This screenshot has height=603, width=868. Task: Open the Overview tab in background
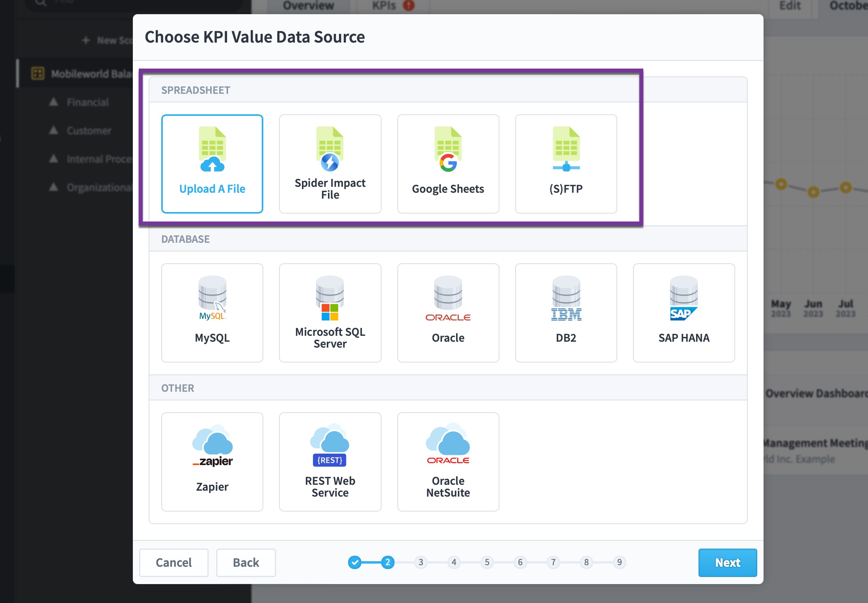[x=308, y=6]
